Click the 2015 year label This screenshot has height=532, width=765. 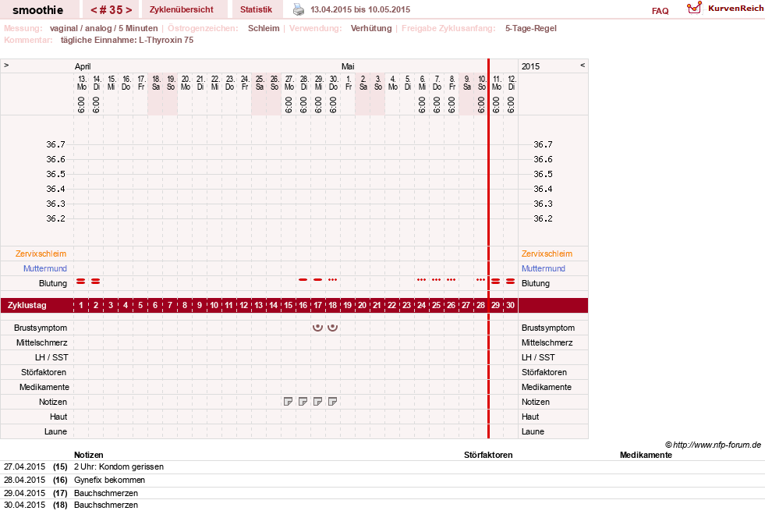(x=531, y=66)
